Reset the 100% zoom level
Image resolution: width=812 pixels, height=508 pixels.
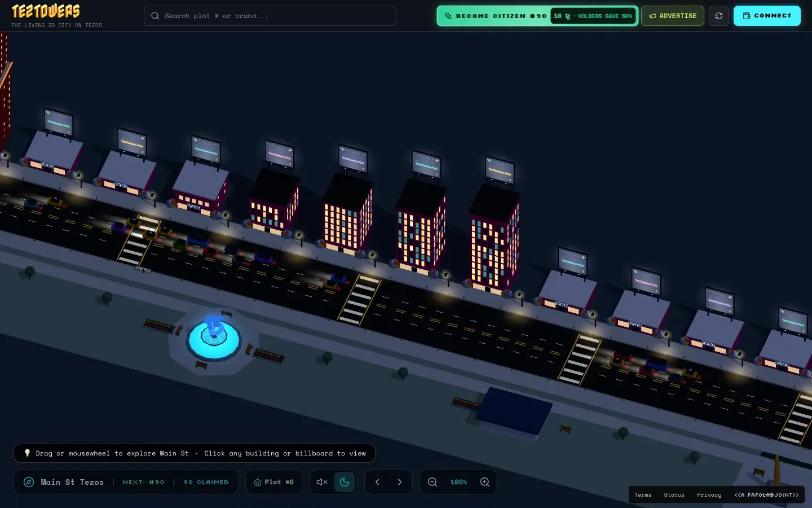[x=458, y=482]
